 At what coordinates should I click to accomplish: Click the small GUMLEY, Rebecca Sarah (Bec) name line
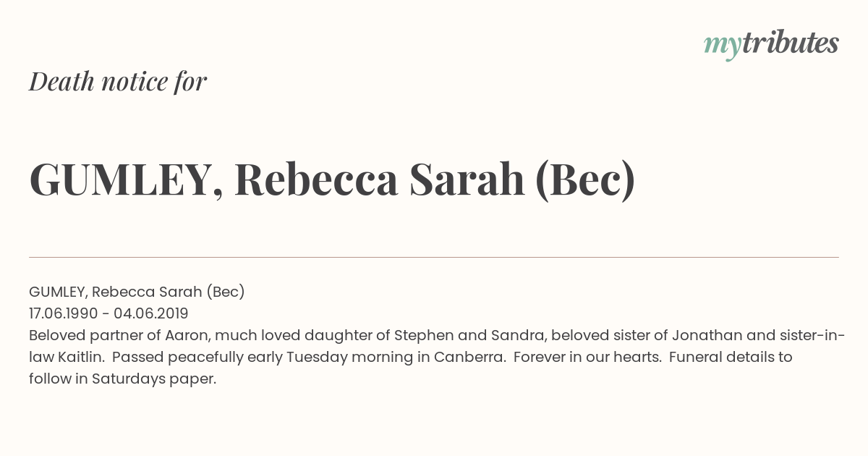(137, 292)
